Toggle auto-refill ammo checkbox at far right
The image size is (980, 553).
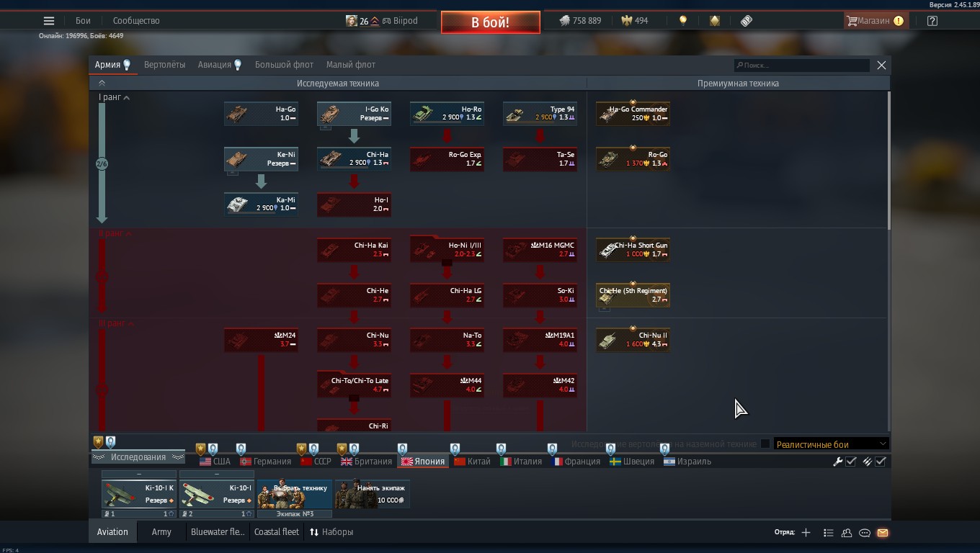[x=881, y=462]
